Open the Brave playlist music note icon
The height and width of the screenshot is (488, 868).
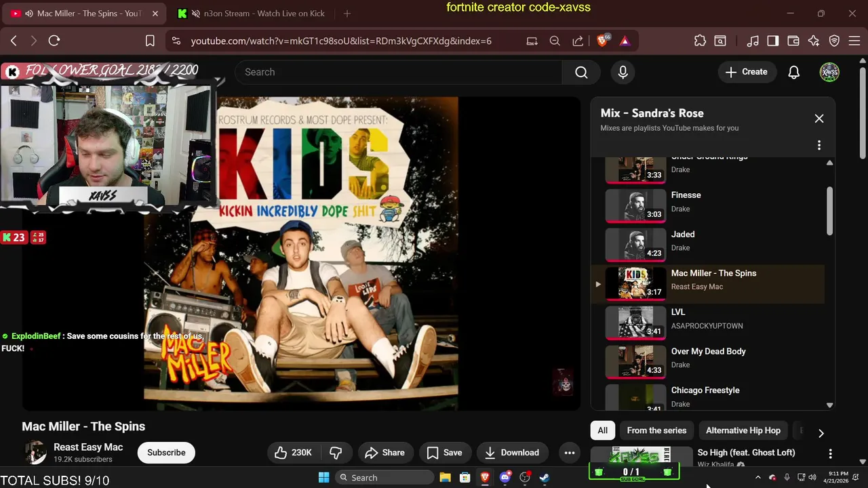(x=753, y=41)
